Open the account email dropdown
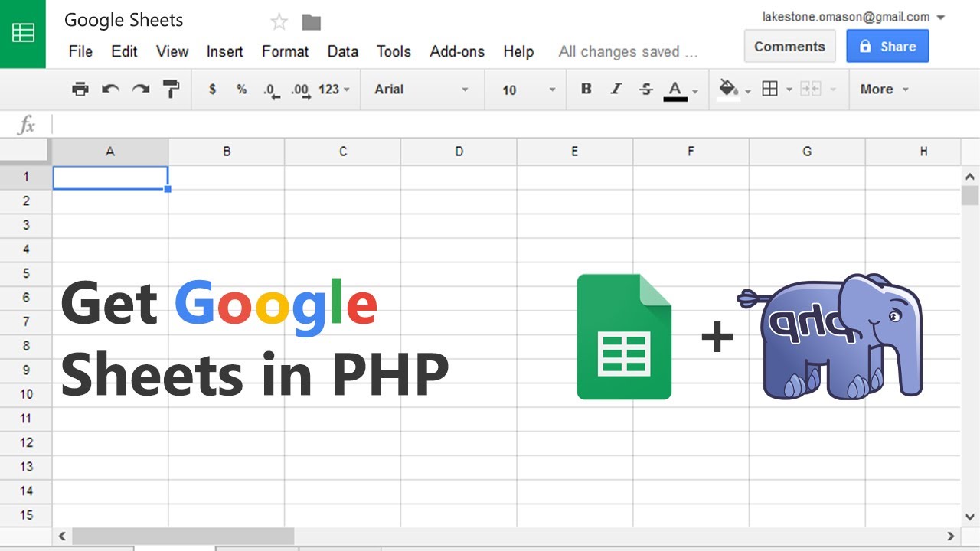Screen dimensions: 980x551 pyautogui.click(x=941, y=18)
